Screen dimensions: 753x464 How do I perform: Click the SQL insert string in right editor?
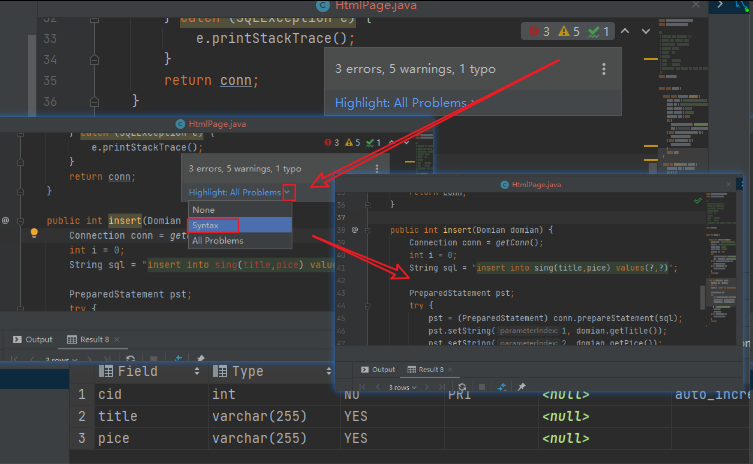click(572, 268)
